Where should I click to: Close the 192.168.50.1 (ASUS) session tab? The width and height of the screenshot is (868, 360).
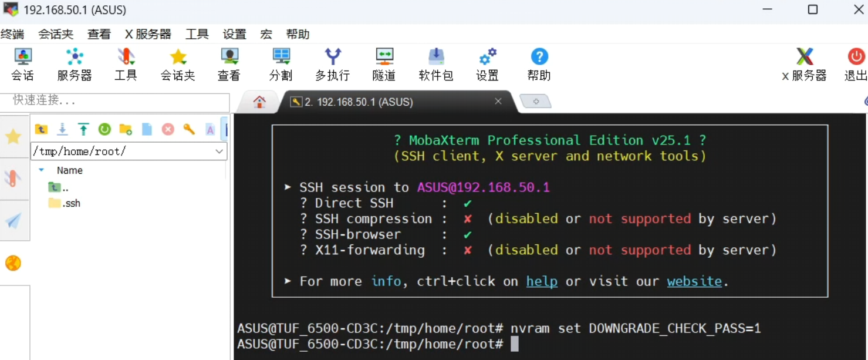tap(498, 101)
